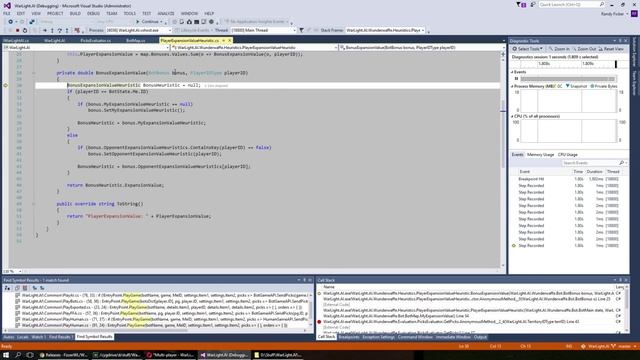Switch to the Memory Usage tab
Viewport: 640px width, 360px height.
tap(540, 155)
